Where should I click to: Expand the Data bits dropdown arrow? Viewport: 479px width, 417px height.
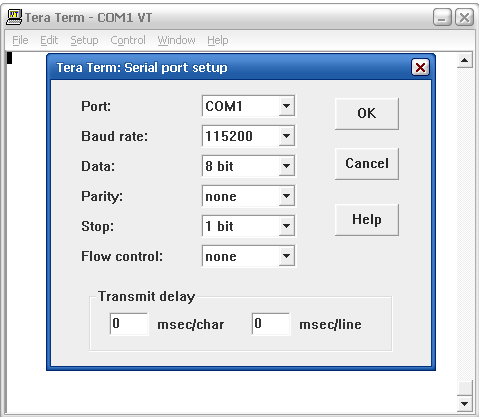pyautogui.click(x=286, y=166)
